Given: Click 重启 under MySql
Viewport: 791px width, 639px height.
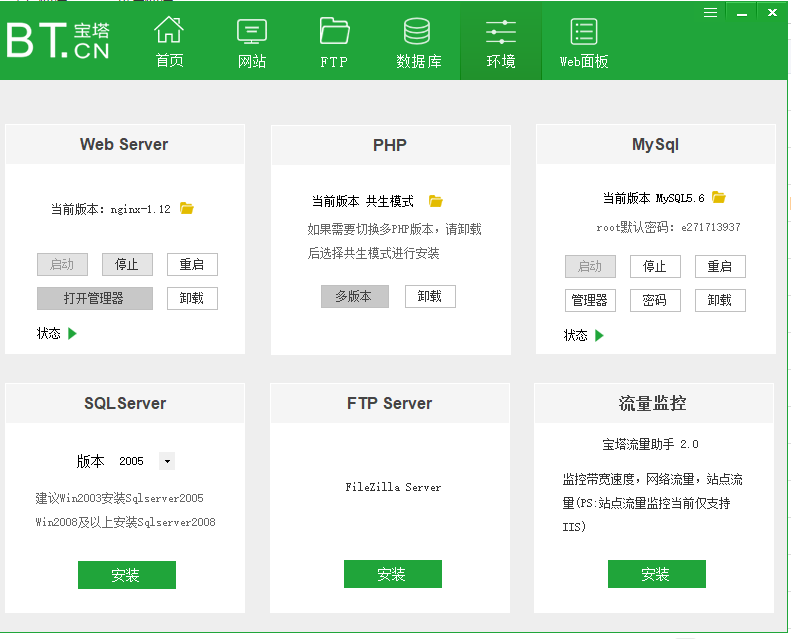Looking at the screenshot, I should (720, 266).
